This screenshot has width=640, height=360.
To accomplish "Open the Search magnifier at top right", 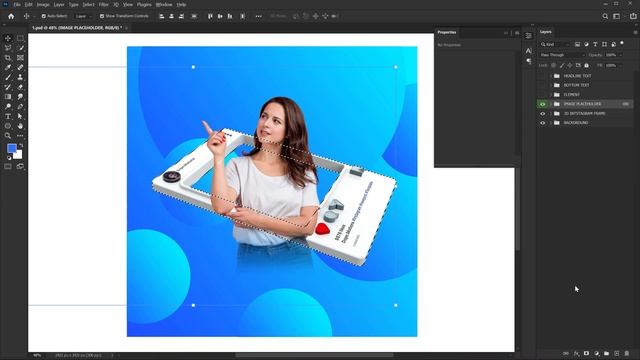I will click(x=605, y=16).
